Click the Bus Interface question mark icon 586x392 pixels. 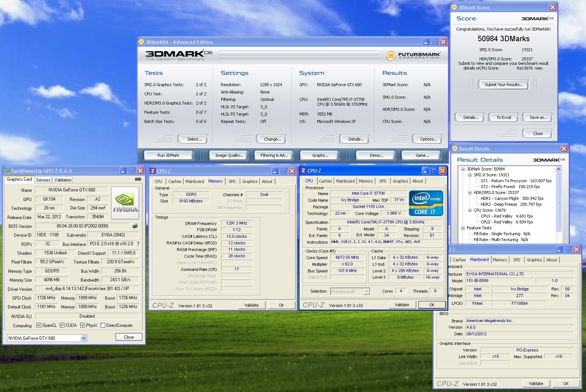click(138, 244)
